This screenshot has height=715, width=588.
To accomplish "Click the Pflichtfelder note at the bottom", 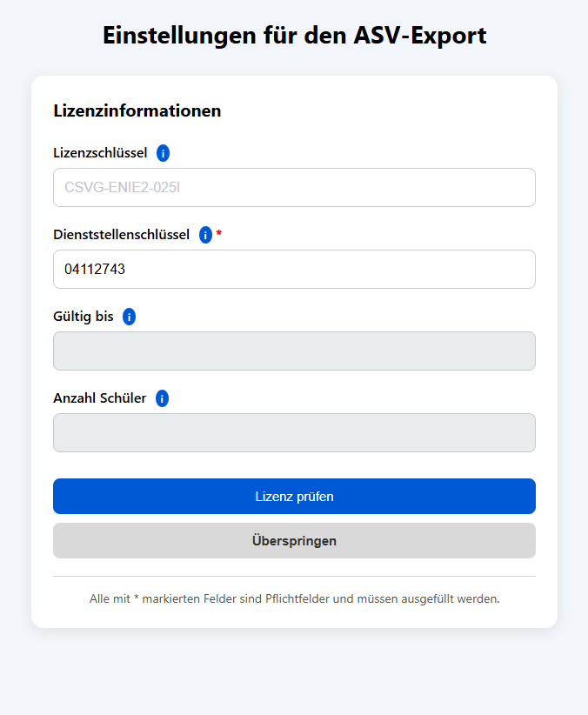I will [294, 598].
